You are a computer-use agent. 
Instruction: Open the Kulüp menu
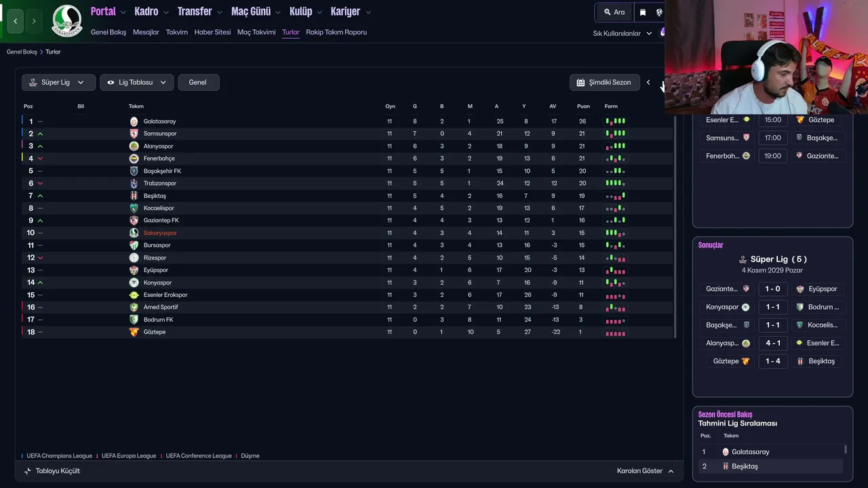tap(306, 12)
